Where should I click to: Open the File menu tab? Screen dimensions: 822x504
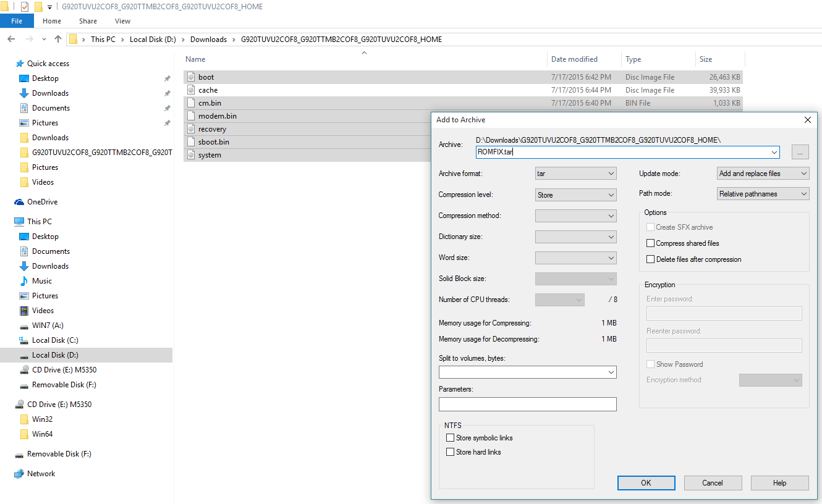point(17,21)
